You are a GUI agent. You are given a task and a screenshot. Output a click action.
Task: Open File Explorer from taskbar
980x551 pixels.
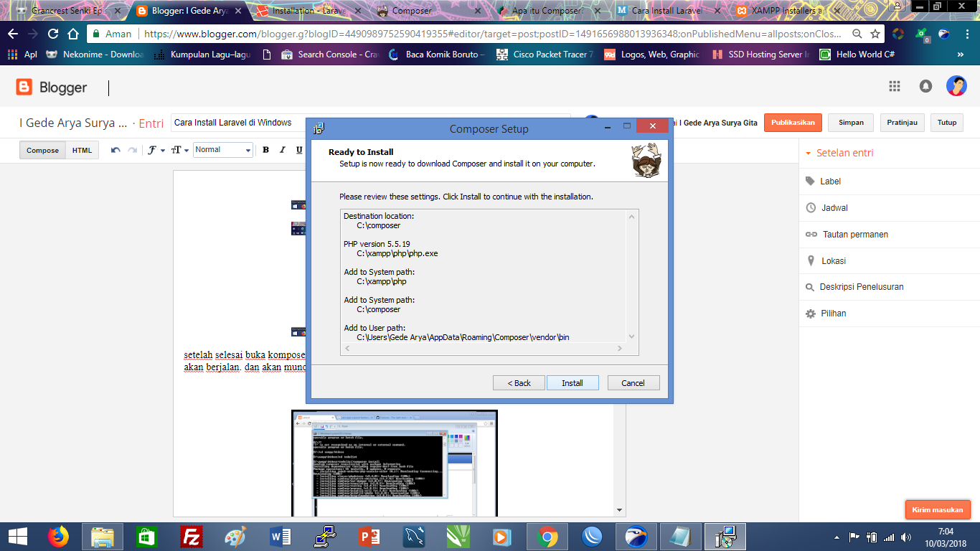pos(103,537)
